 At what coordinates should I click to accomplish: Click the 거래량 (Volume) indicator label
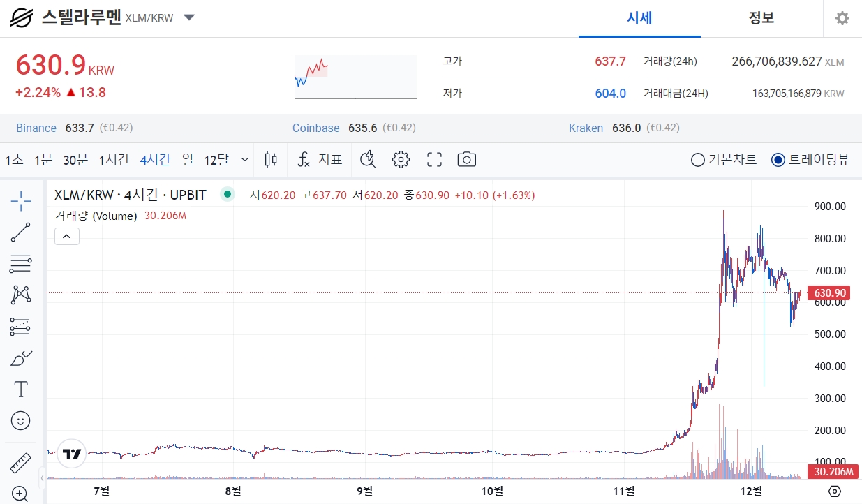(x=96, y=216)
